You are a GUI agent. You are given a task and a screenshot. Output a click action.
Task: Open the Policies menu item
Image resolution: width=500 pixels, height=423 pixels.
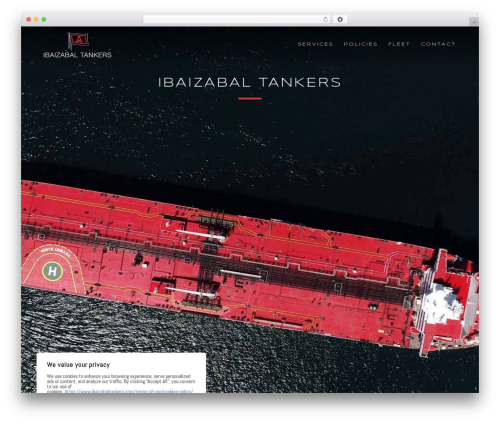pyautogui.click(x=360, y=44)
